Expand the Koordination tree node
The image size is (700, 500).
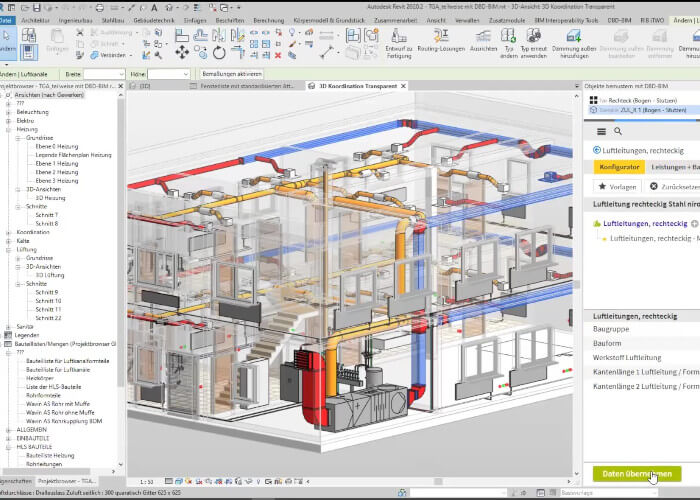coord(8,233)
